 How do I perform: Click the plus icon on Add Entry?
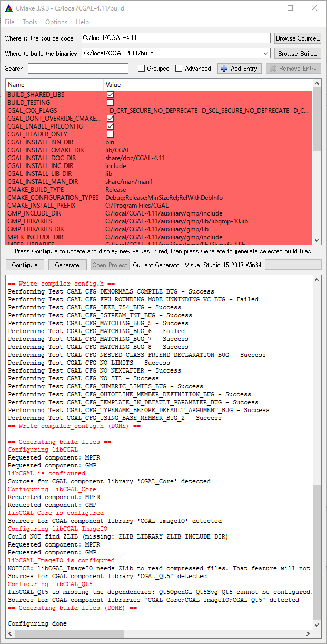(x=224, y=69)
